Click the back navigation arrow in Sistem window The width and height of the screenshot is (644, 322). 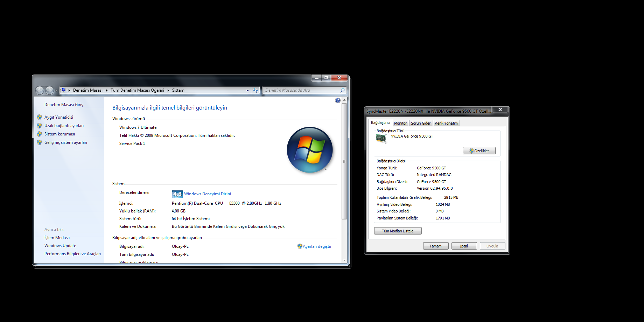point(40,90)
